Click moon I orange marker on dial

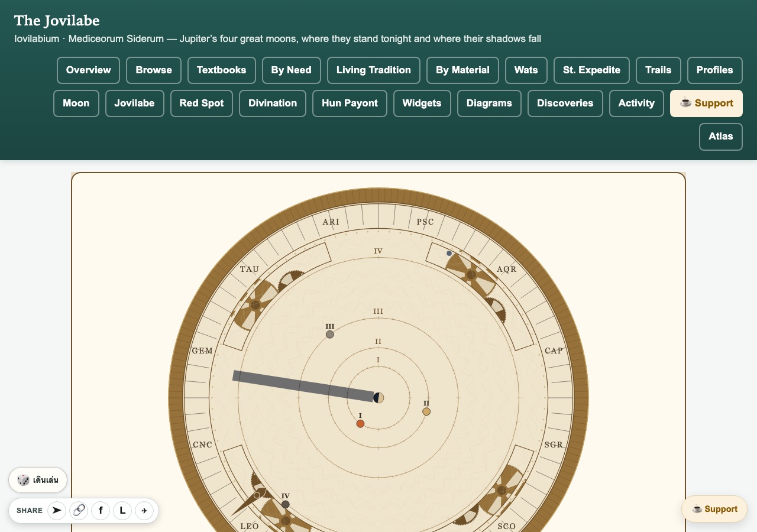click(x=360, y=424)
